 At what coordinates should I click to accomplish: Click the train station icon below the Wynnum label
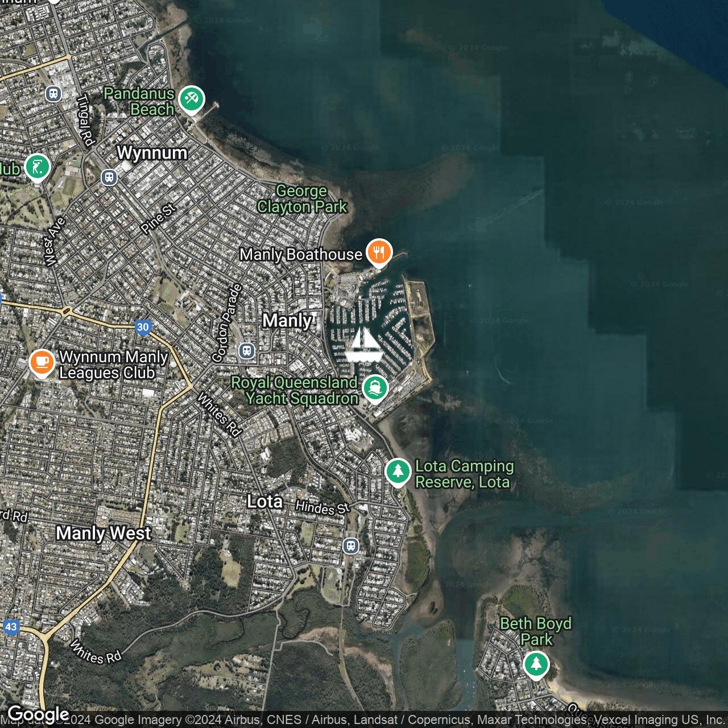(x=109, y=177)
